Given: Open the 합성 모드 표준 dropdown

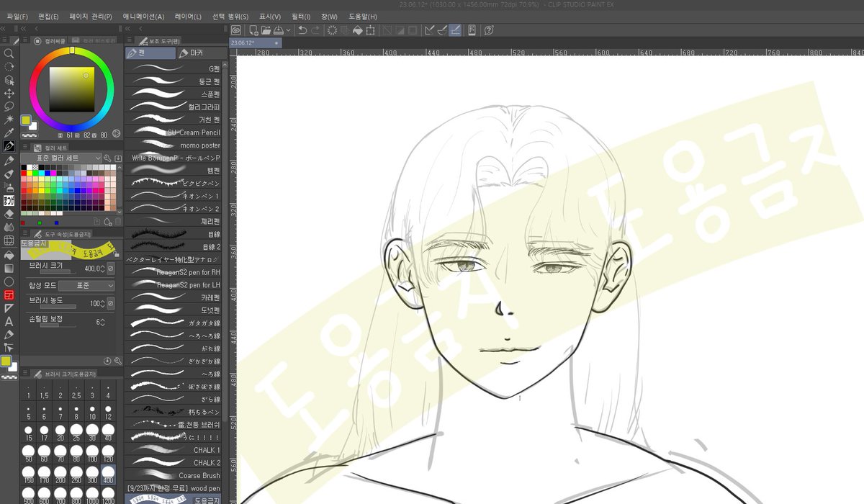Looking at the screenshot, I should click(86, 286).
